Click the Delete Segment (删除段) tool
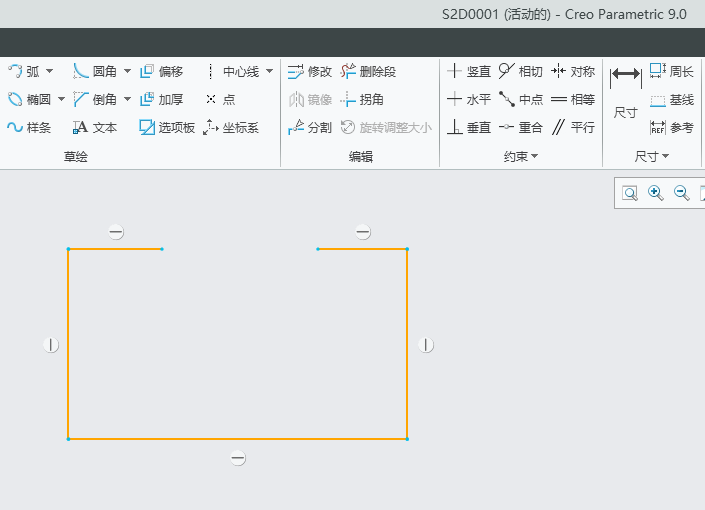The width and height of the screenshot is (705, 510). pyautogui.click(x=368, y=71)
